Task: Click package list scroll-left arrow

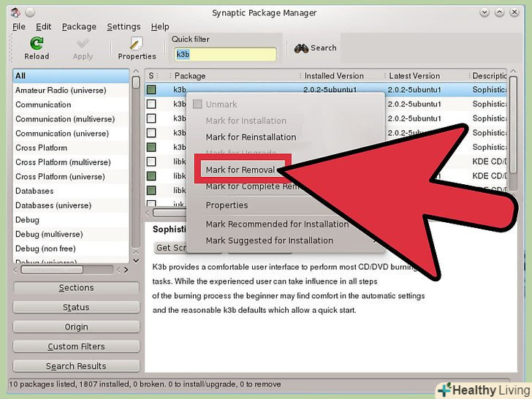Action: pyautogui.click(x=148, y=213)
